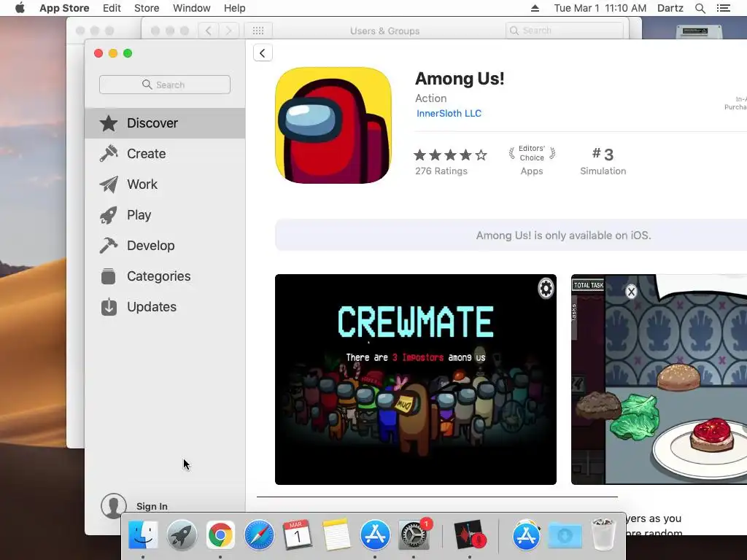Click the Sign In button

pos(152,506)
